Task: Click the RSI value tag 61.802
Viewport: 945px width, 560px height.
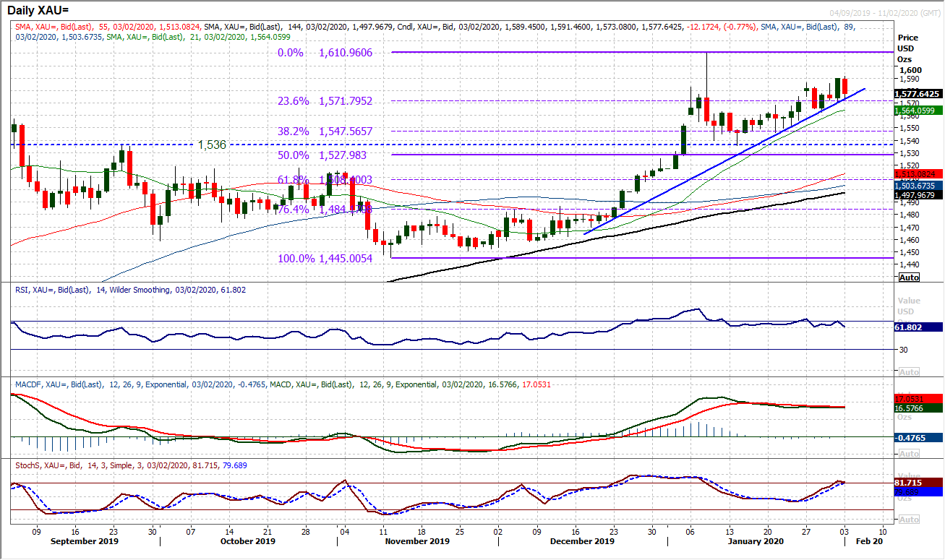Action: pyautogui.click(x=917, y=327)
